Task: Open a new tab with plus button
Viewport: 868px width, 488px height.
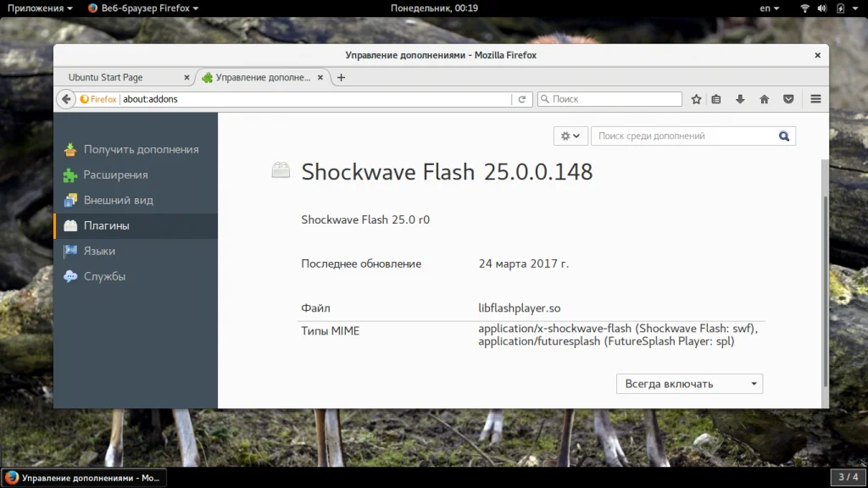Action: (341, 77)
